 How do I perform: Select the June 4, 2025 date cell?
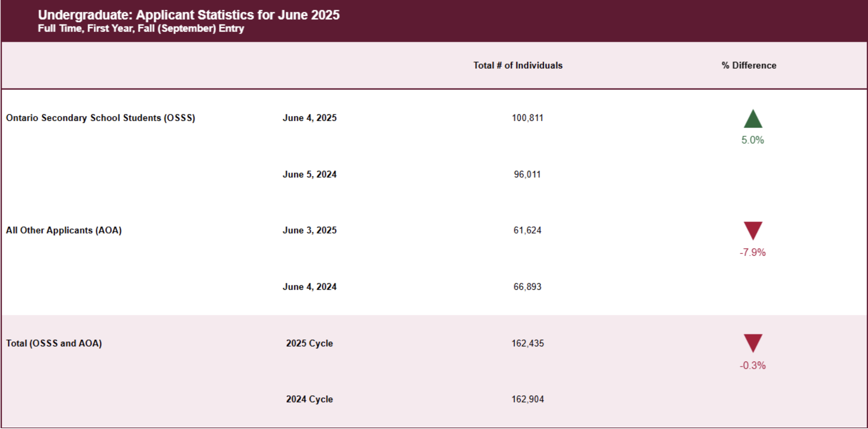(x=309, y=118)
